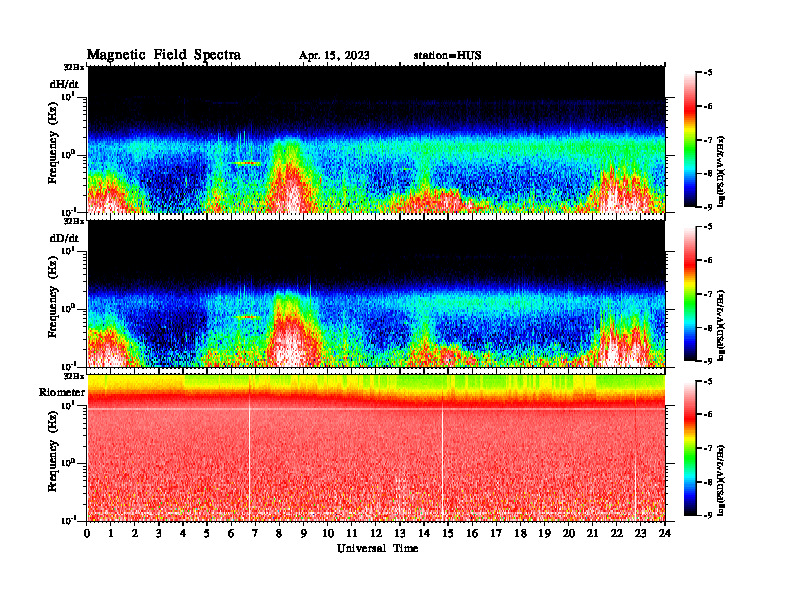Click hour tick label '24' on time axis

click(x=665, y=533)
